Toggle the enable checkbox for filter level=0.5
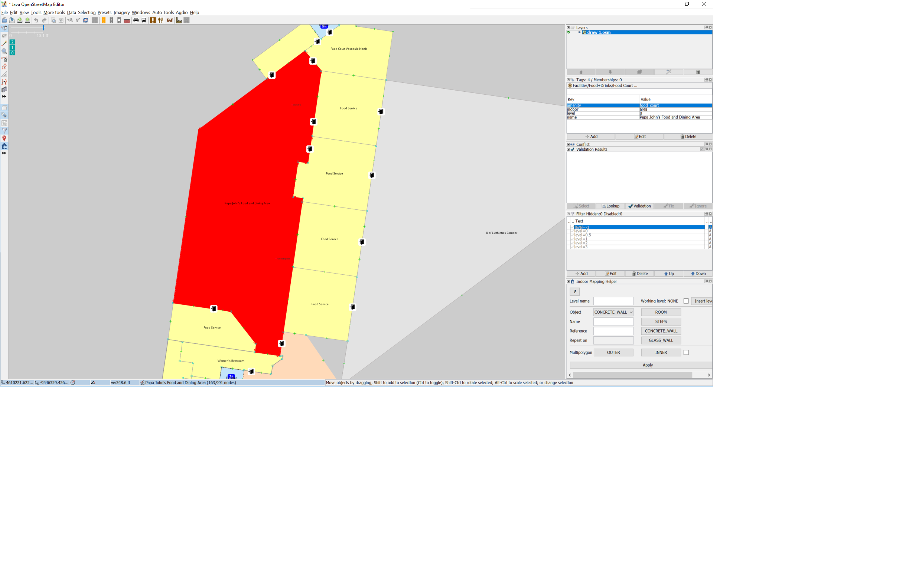 (572, 235)
